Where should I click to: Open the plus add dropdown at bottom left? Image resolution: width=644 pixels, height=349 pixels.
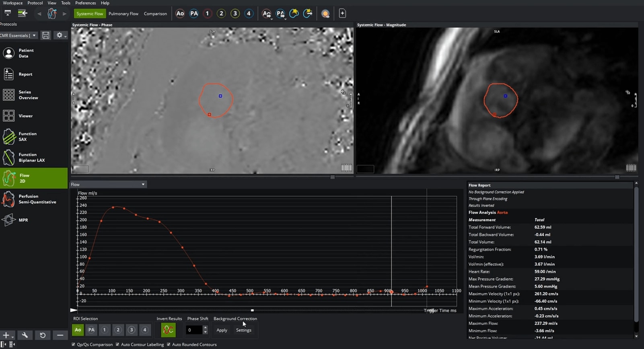7,335
